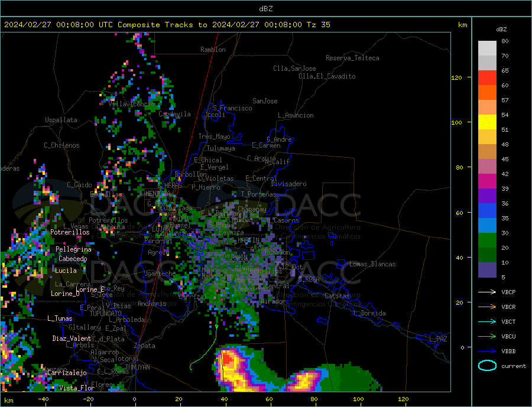Click the small green circle at storm track head
This screenshot has height=407, width=532.
pyautogui.click(x=216, y=327)
